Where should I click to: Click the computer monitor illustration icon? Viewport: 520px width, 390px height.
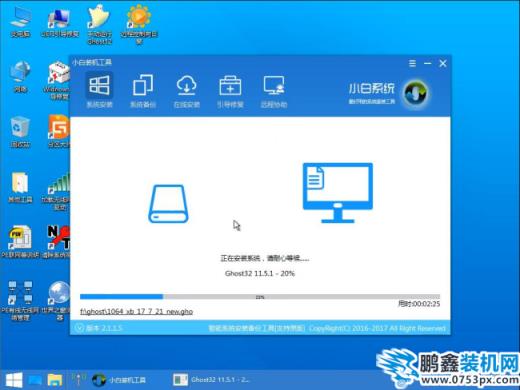click(x=338, y=193)
